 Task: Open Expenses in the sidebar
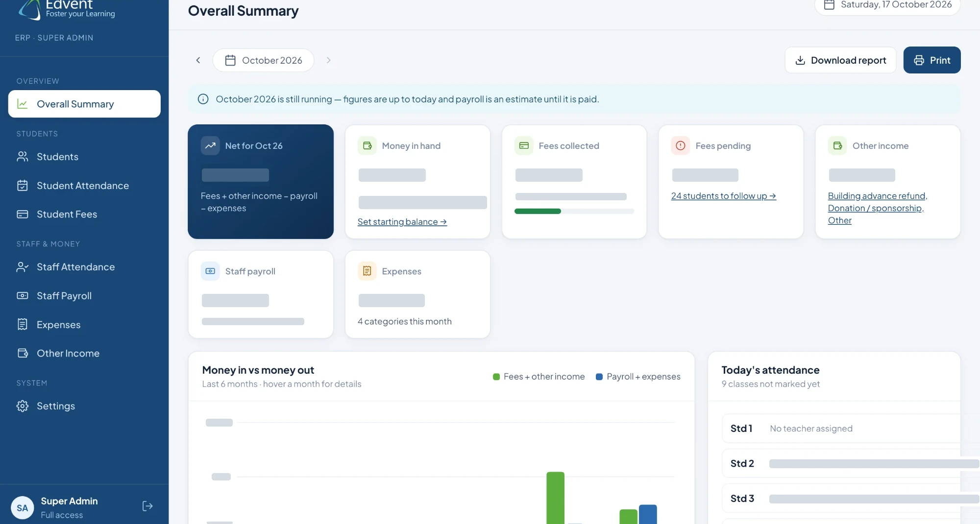point(84,325)
